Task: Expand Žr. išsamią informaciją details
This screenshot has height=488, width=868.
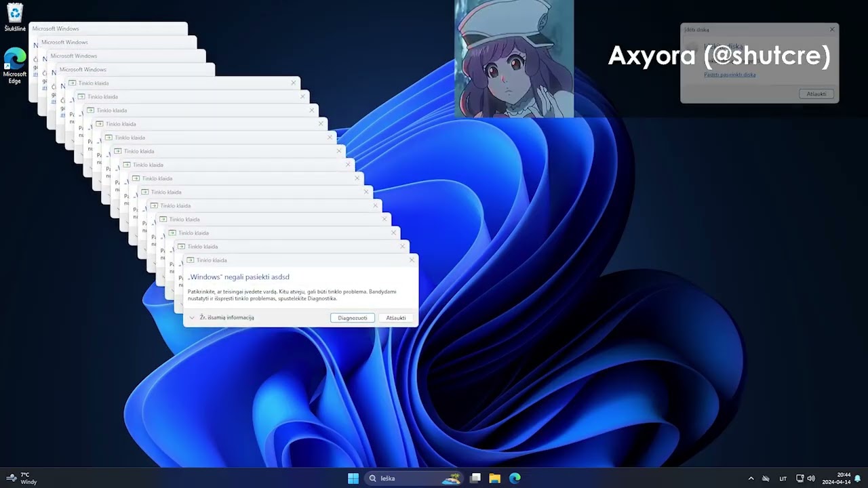Action: point(222,317)
